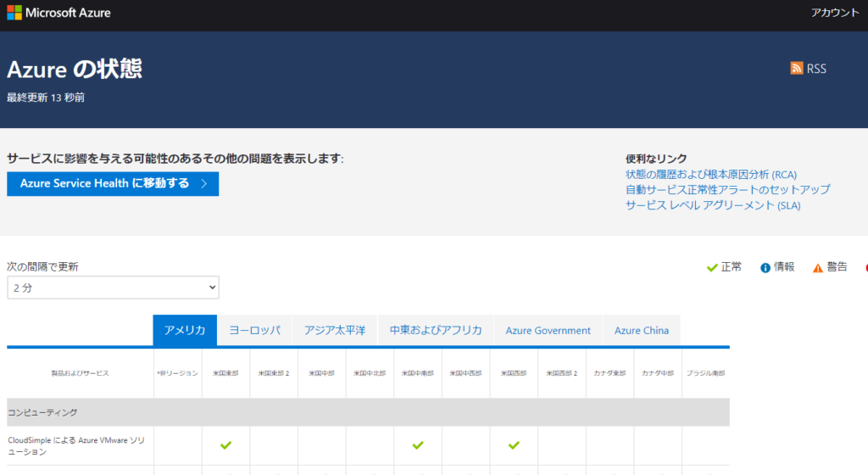The width and height of the screenshot is (868, 475).
Task: Open the 次の間隔で更新 refresh interval dropdown
Action: coord(113,288)
